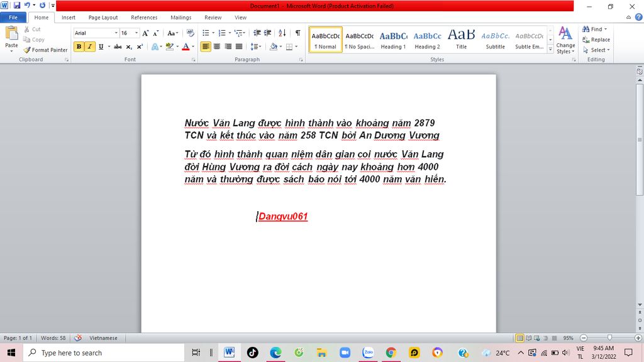Toggle Underline formatting
644x362 pixels.
coord(101,47)
